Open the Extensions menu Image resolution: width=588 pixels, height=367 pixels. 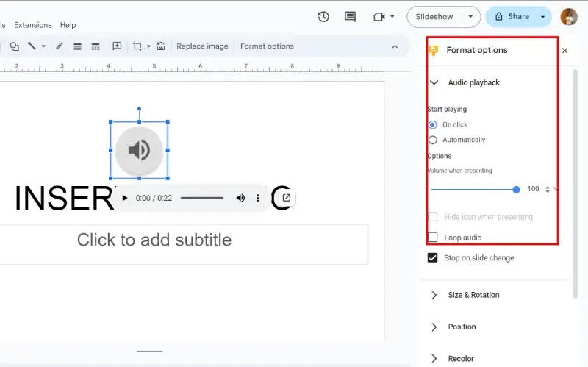coord(32,25)
